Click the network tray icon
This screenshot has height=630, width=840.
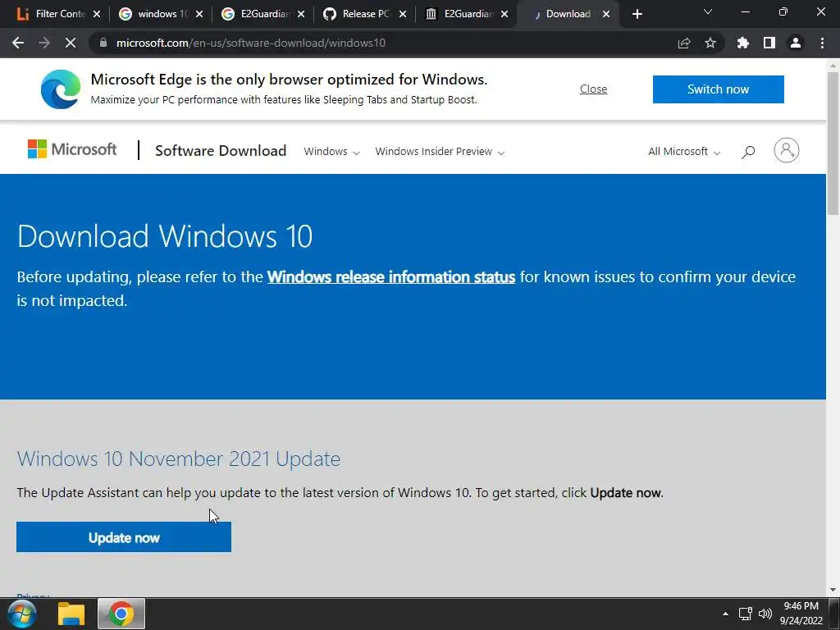click(745, 614)
